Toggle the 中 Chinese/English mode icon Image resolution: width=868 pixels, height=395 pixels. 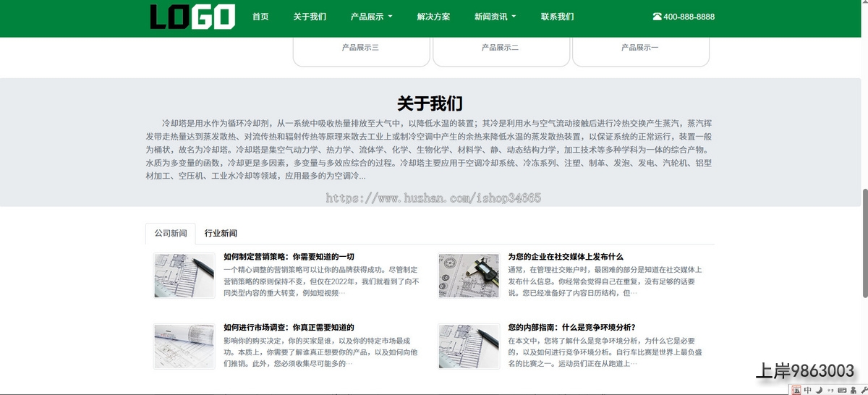tap(808, 390)
